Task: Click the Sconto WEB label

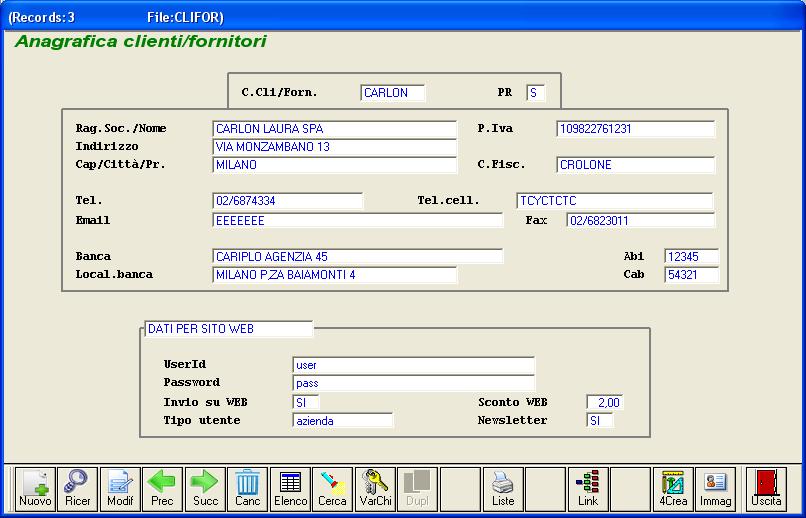Action: [512, 402]
